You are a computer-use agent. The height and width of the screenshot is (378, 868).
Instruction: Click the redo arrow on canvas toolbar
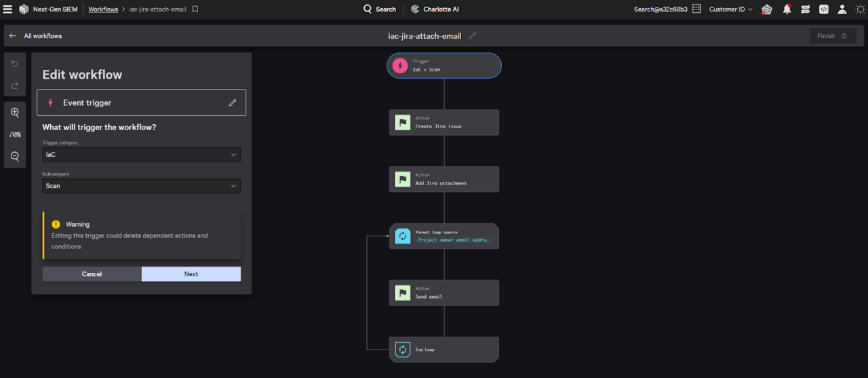(x=15, y=86)
